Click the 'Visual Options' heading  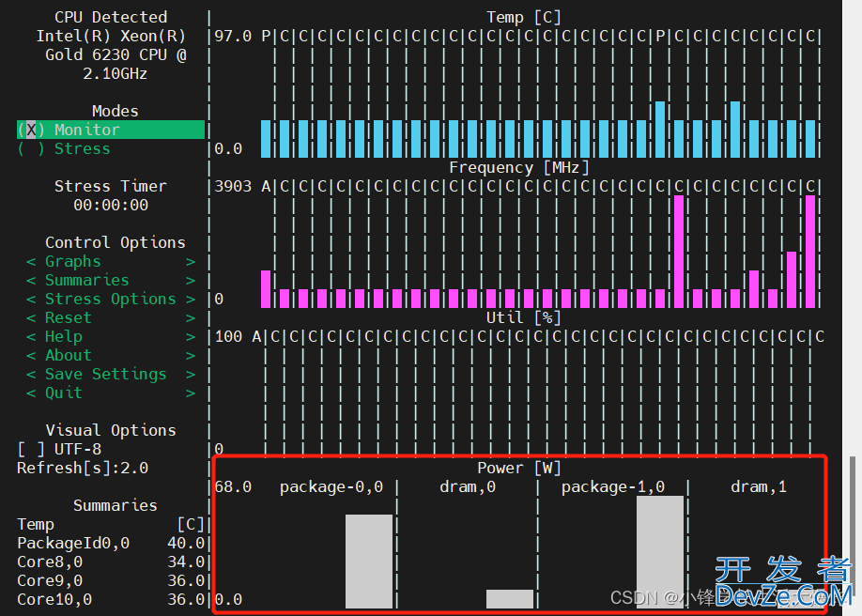click(x=111, y=430)
